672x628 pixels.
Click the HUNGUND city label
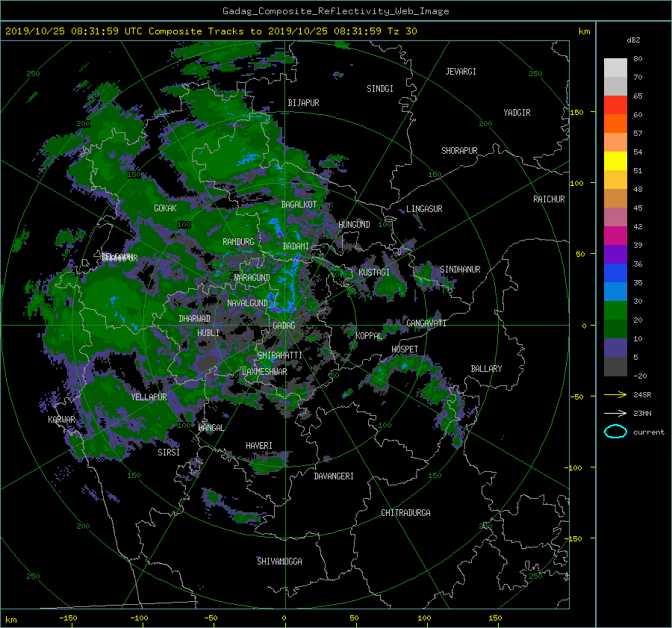pos(354,225)
